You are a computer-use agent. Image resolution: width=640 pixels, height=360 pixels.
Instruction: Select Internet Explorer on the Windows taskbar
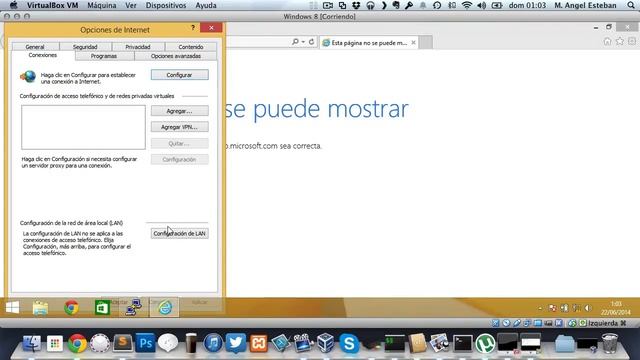pyautogui.click(x=164, y=307)
